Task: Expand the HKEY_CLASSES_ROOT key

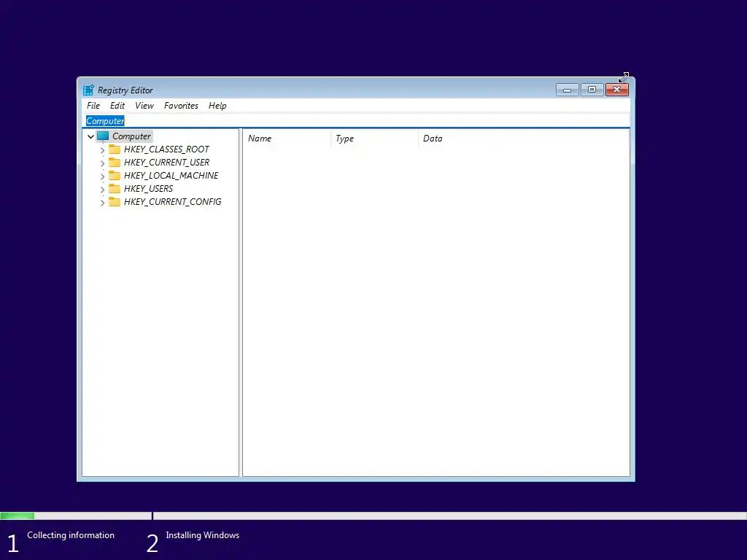Action: click(102, 150)
